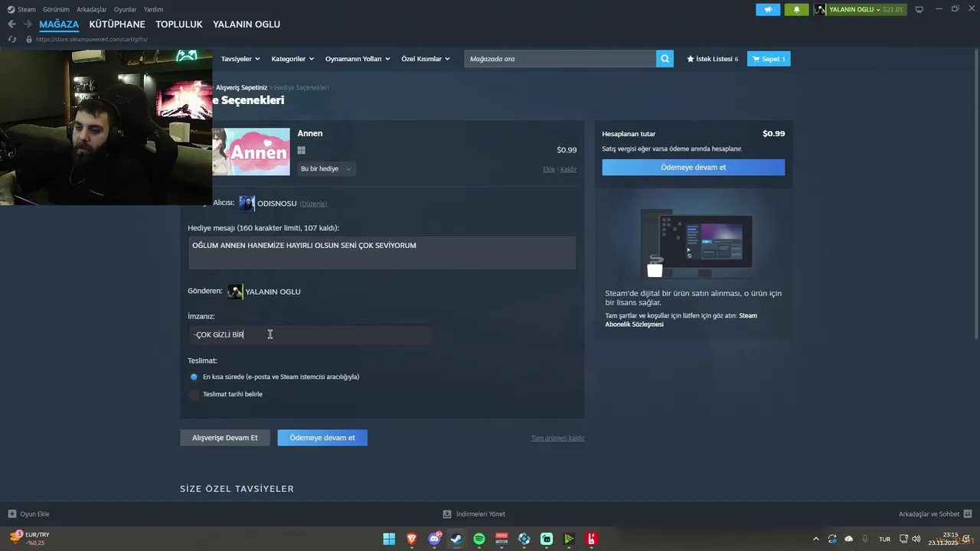Image resolution: width=980 pixels, height=551 pixels.
Task: Open volume control in system tray
Action: [x=916, y=539]
